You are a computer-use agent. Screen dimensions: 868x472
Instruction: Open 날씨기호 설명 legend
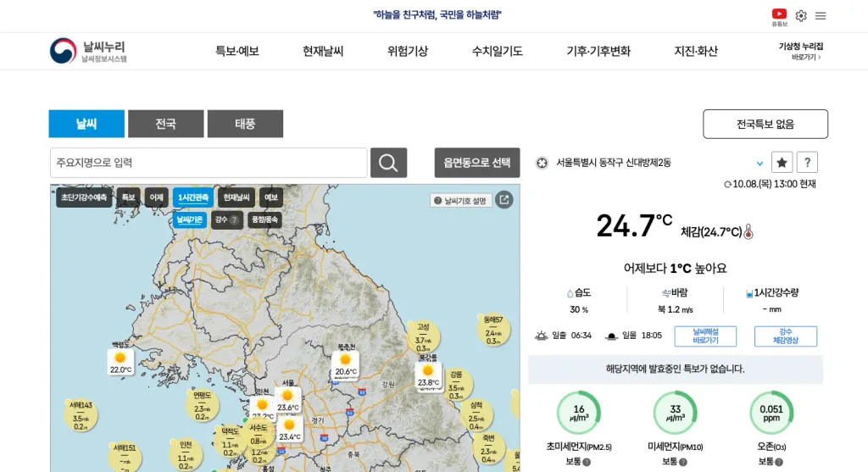point(460,200)
